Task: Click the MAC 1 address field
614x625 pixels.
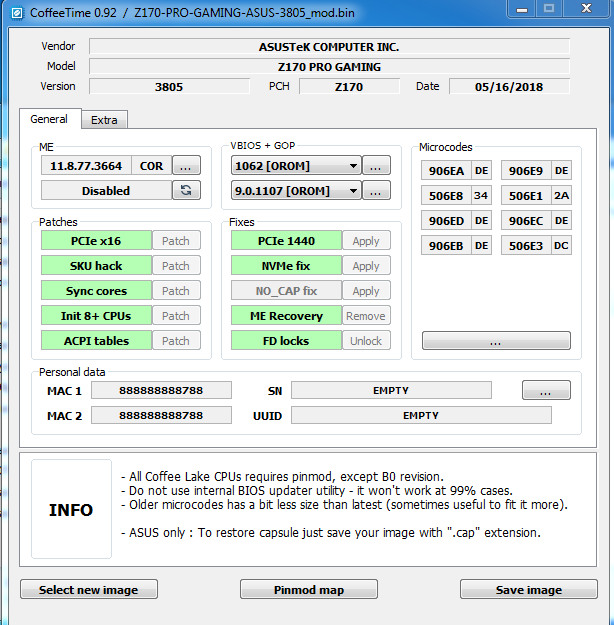Action: click(161, 390)
